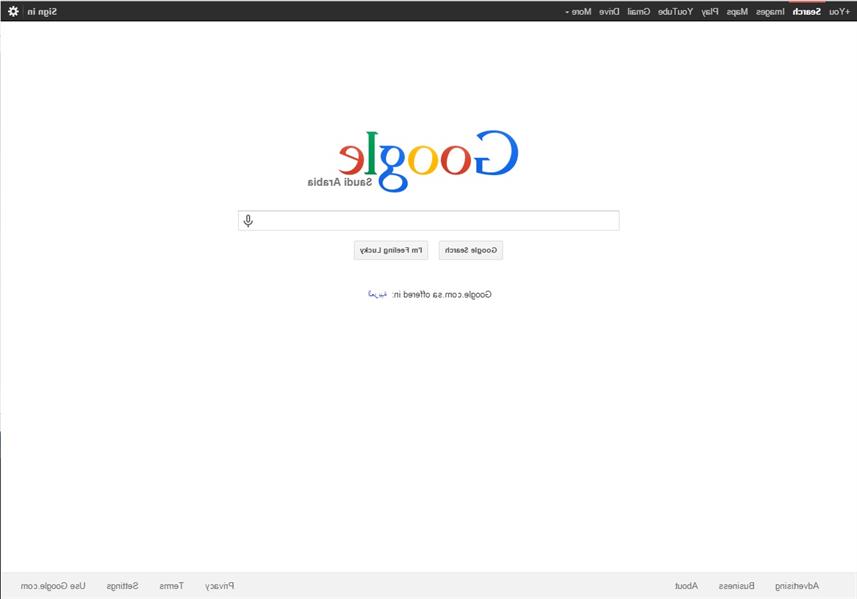Click the Use Google.com footer link

(53, 586)
